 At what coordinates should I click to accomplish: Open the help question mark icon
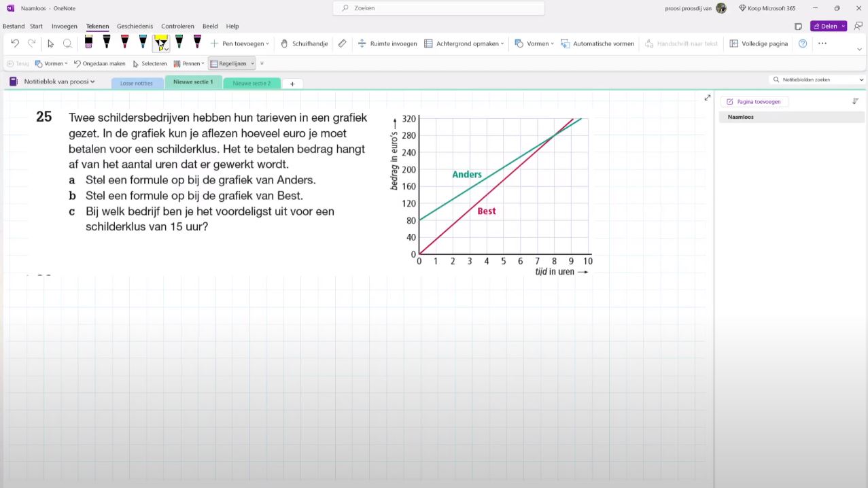tap(803, 43)
